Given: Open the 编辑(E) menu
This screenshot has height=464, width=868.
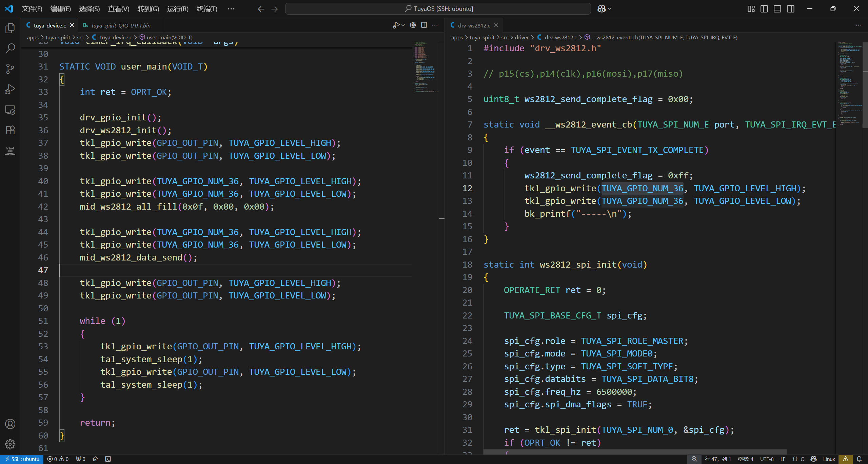Looking at the screenshot, I should point(61,9).
